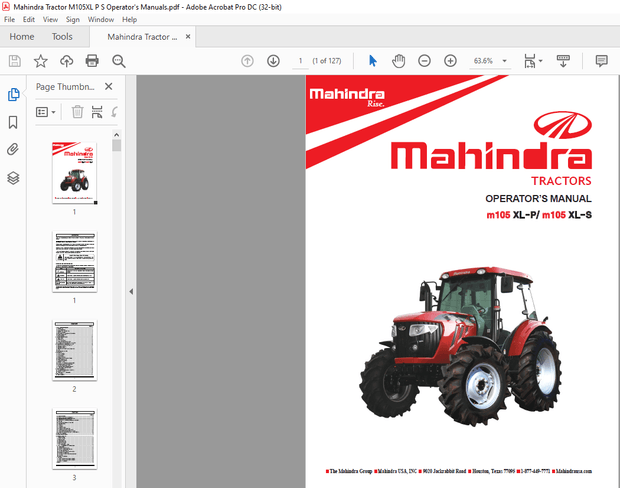Click the Save file icon
This screenshot has height=488, width=620.
(x=15, y=61)
